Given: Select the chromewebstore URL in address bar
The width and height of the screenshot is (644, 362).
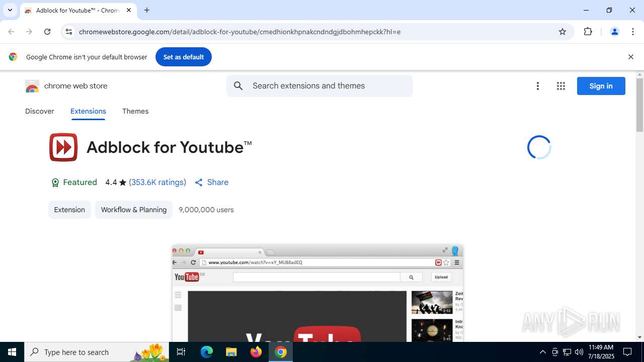Looking at the screenshot, I should point(239,32).
